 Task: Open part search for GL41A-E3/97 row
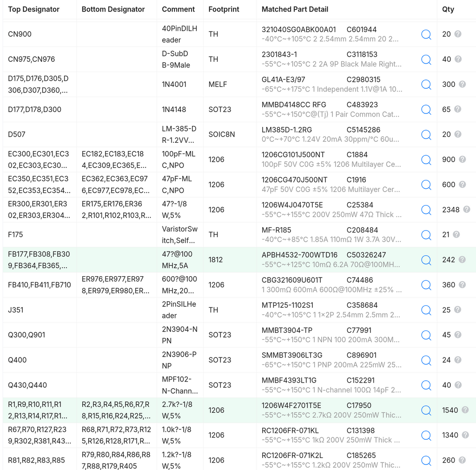426,85
